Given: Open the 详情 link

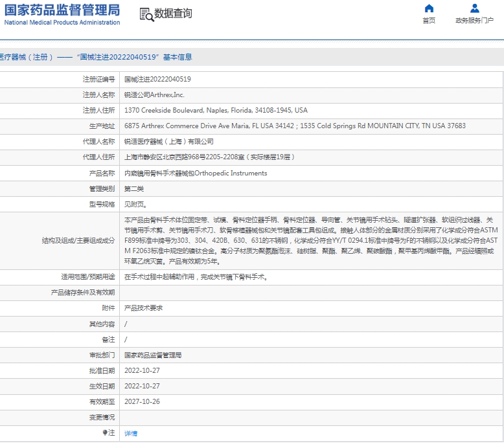Looking at the screenshot, I should pos(131,433).
